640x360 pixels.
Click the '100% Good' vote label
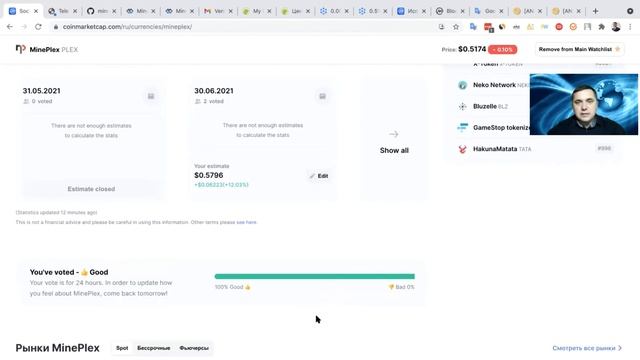click(233, 287)
